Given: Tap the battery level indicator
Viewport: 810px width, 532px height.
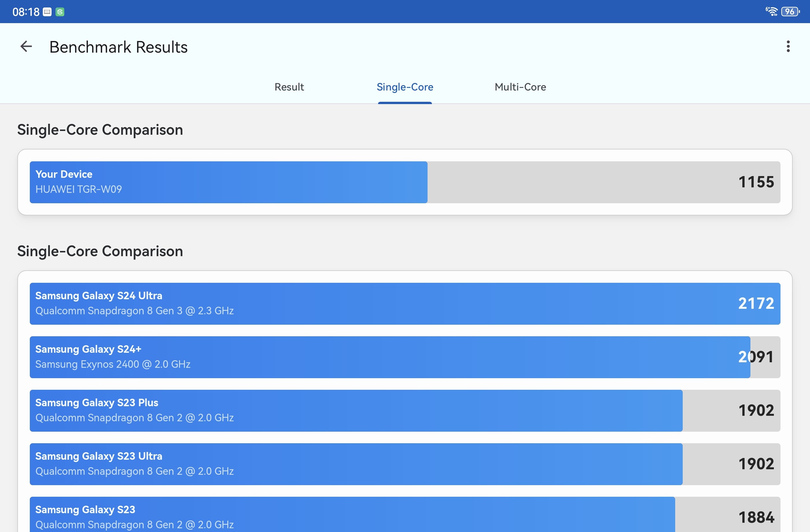Looking at the screenshot, I should pos(791,12).
